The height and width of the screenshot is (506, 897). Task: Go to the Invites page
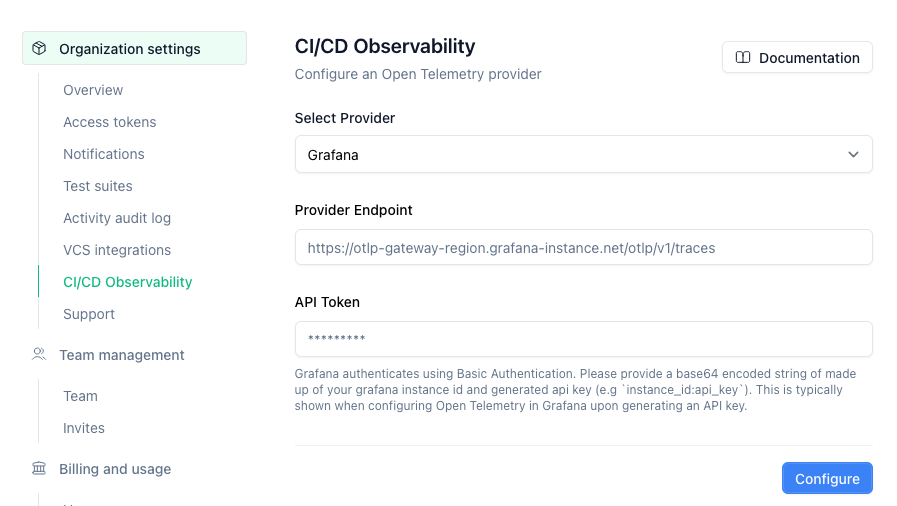84,428
